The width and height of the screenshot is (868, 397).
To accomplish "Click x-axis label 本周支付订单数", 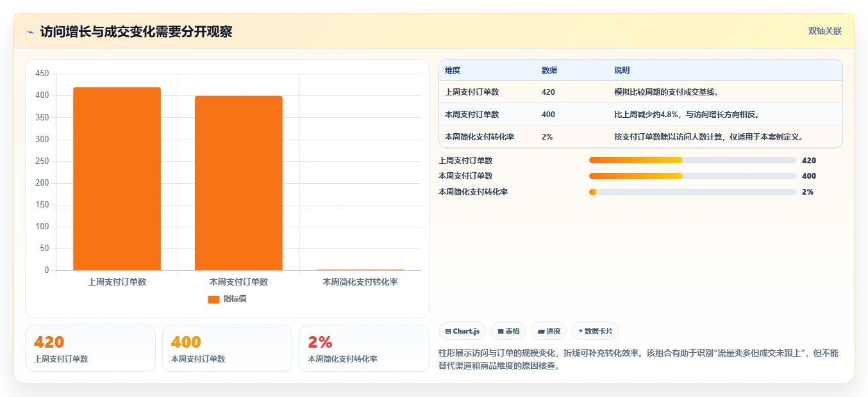I will (x=238, y=282).
